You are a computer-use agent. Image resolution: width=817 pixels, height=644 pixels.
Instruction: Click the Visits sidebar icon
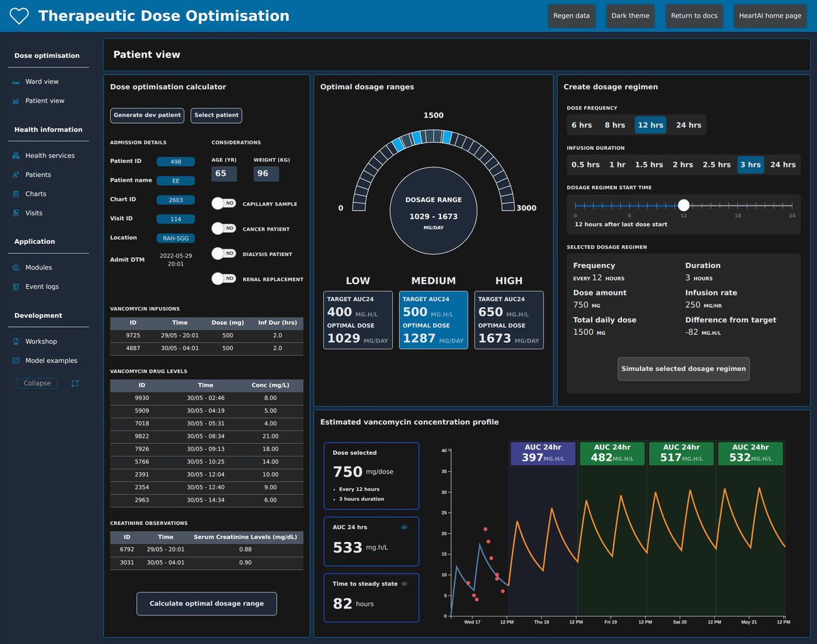(15, 212)
